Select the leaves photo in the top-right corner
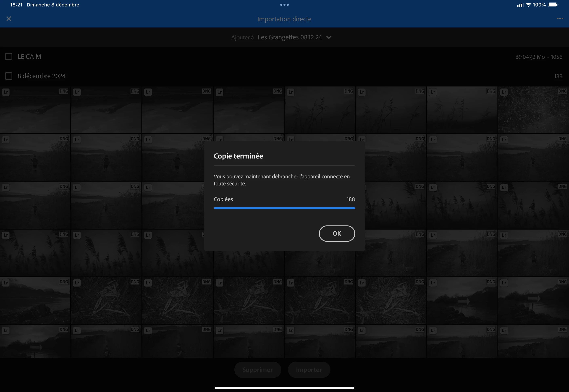This screenshot has height=392, width=569. (533, 111)
